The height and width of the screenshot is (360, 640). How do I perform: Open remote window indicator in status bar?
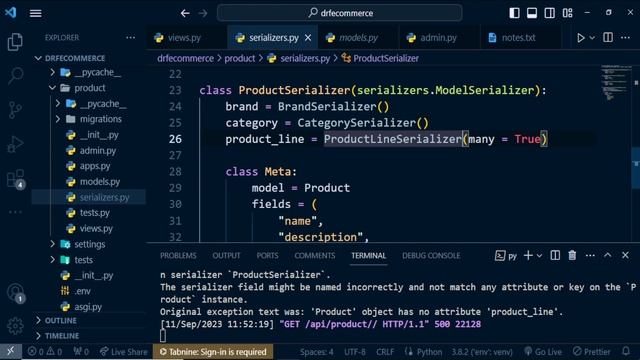coord(11,351)
